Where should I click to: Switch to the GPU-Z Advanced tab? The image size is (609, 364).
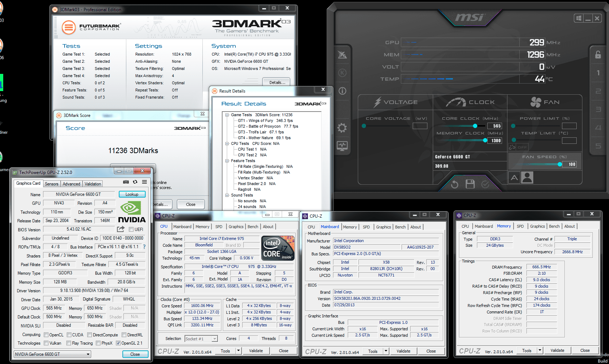[71, 184]
